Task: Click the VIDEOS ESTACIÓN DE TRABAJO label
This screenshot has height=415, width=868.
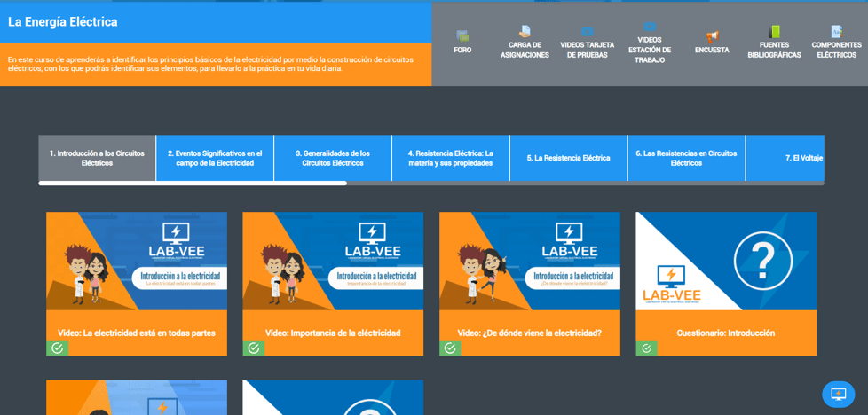Action: click(650, 50)
